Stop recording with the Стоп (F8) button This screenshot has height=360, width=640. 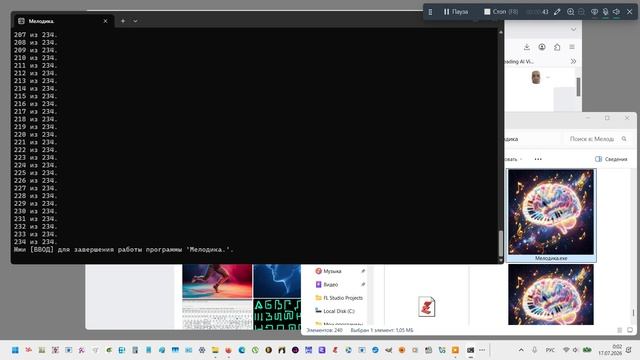click(501, 12)
